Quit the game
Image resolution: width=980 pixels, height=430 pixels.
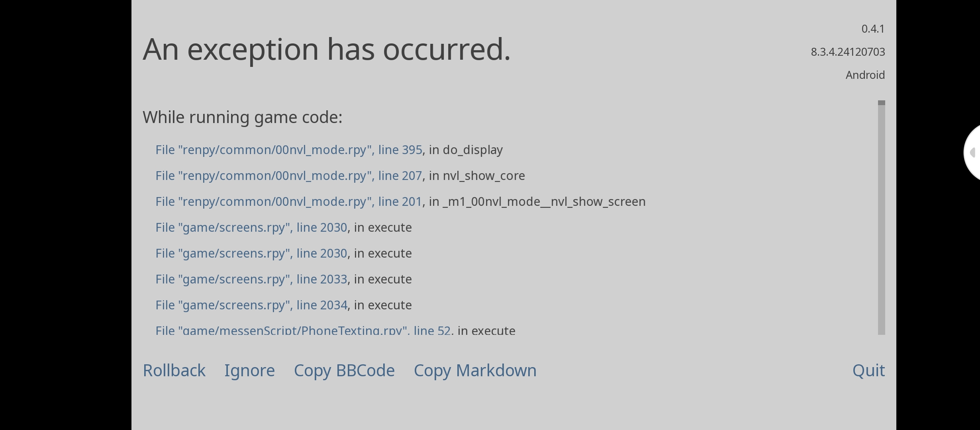point(868,370)
